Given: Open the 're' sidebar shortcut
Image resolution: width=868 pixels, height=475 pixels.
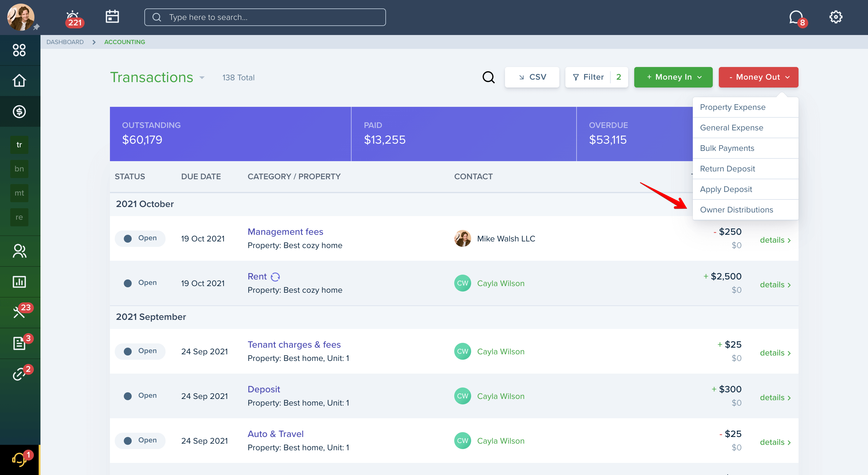Looking at the screenshot, I should pyautogui.click(x=19, y=217).
